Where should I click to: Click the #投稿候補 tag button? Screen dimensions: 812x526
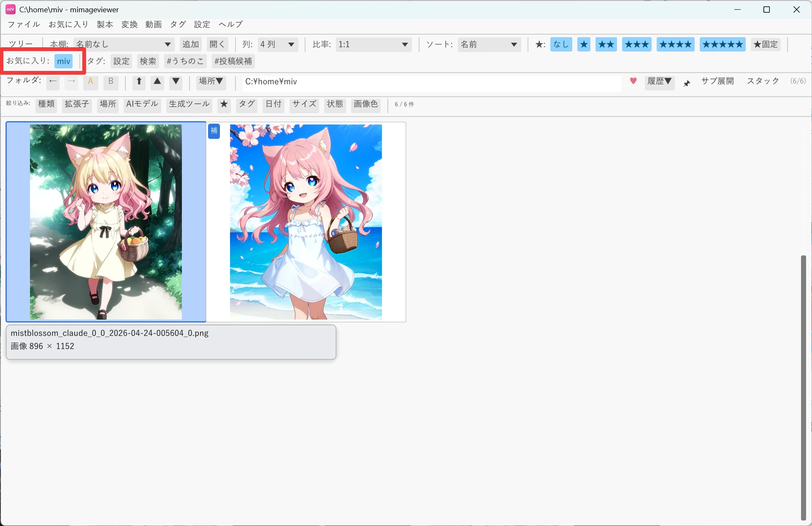[233, 61]
